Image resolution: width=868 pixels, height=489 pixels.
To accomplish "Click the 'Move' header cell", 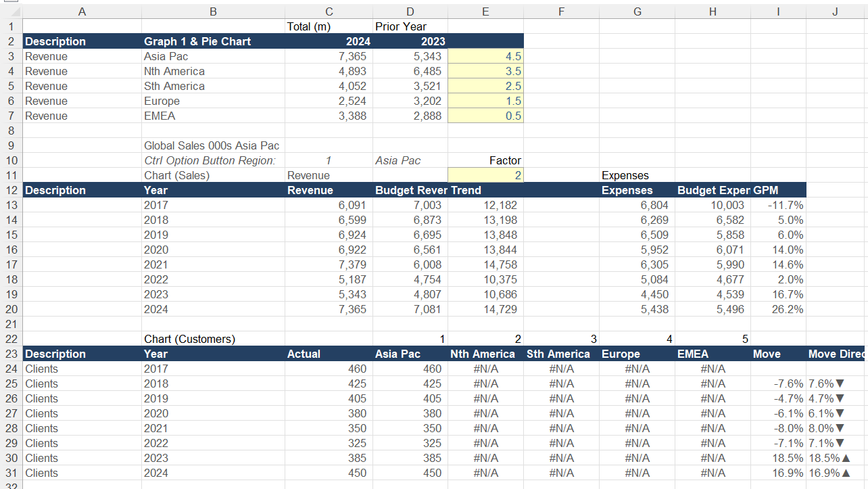I will (778, 354).
